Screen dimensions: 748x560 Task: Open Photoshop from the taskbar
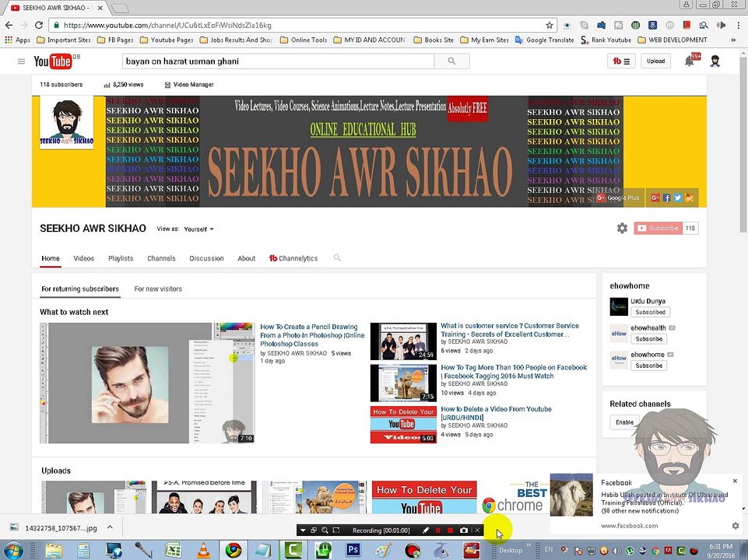(x=353, y=550)
